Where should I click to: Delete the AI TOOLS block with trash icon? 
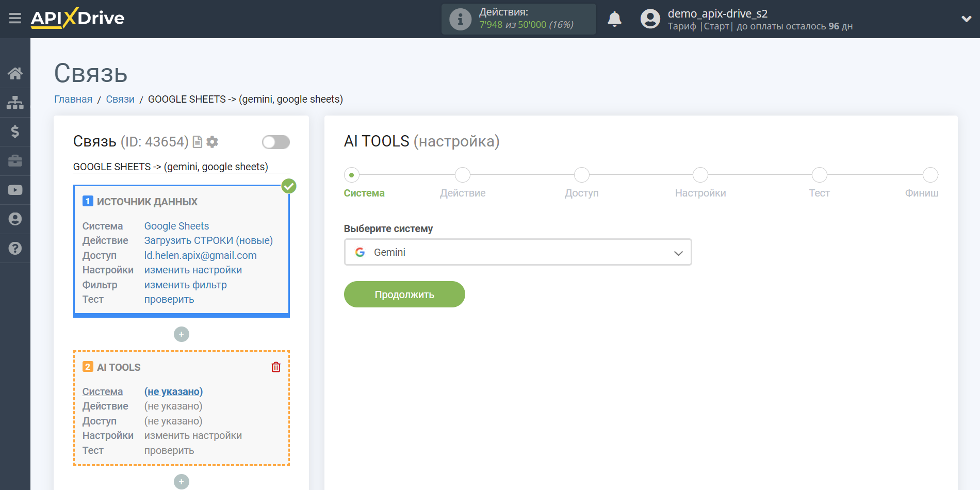pos(276,367)
